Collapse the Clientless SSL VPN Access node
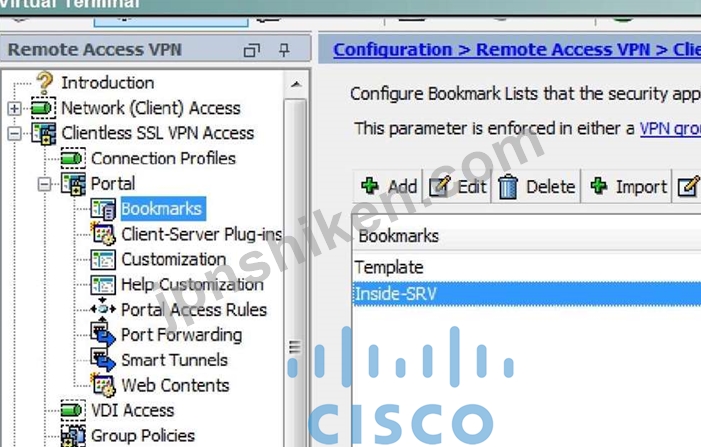Image resolution: width=701 pixels, height=447 pixels. [14, 133]
